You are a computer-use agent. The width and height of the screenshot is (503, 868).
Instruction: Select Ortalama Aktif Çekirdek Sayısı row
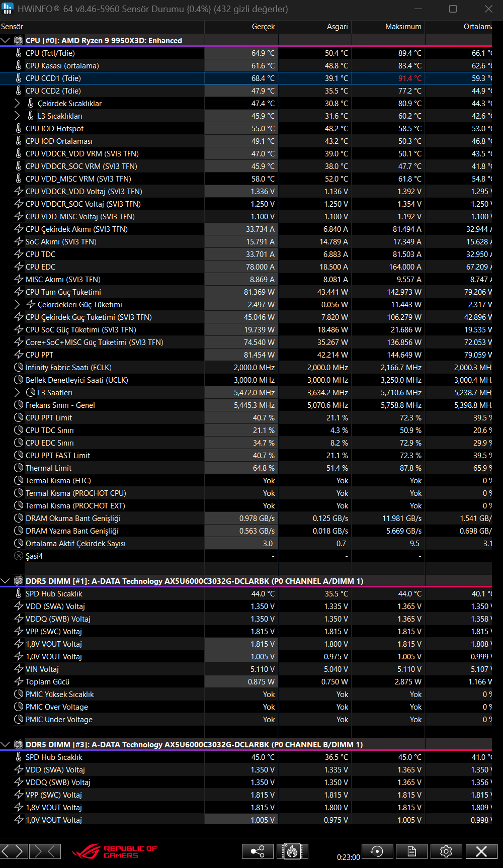246,543
